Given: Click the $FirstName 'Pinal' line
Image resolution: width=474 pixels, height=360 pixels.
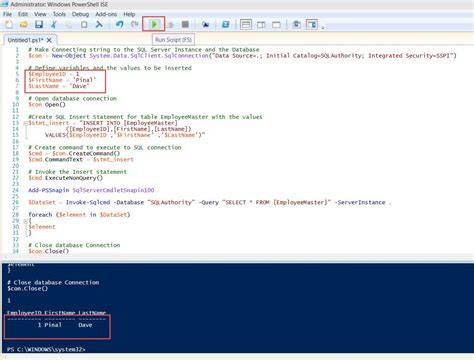Looking at the screenshot, I should 62,80.
